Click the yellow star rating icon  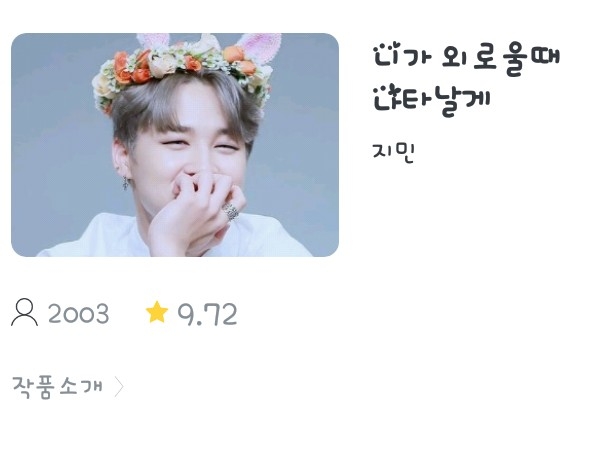pyautogui.click(x=157, y=312)
